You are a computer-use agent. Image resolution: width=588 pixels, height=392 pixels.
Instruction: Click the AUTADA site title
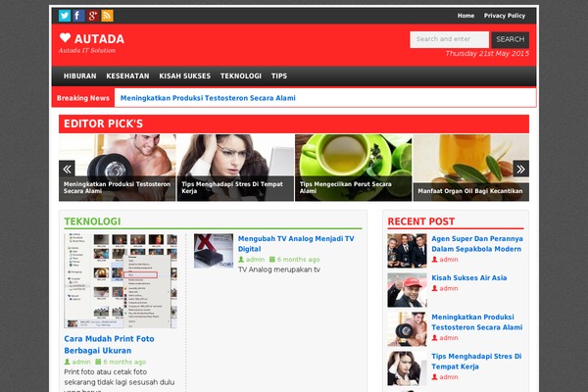point(99,39)
